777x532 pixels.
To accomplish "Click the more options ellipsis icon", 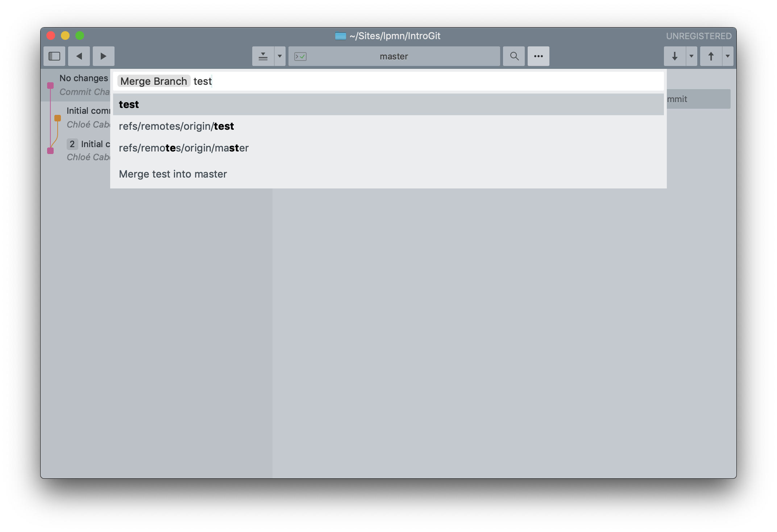I will (539, 55).
